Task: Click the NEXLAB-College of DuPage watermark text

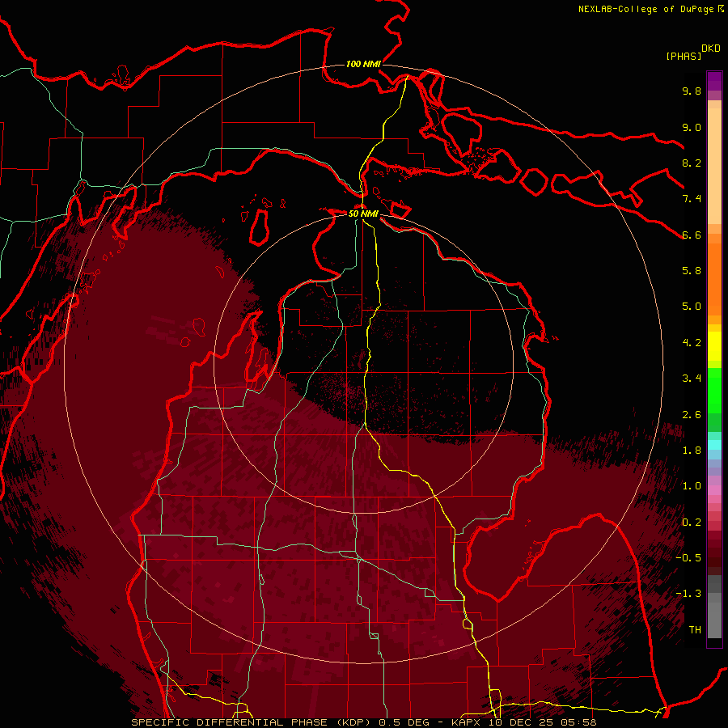Action: tap(646, 9)
